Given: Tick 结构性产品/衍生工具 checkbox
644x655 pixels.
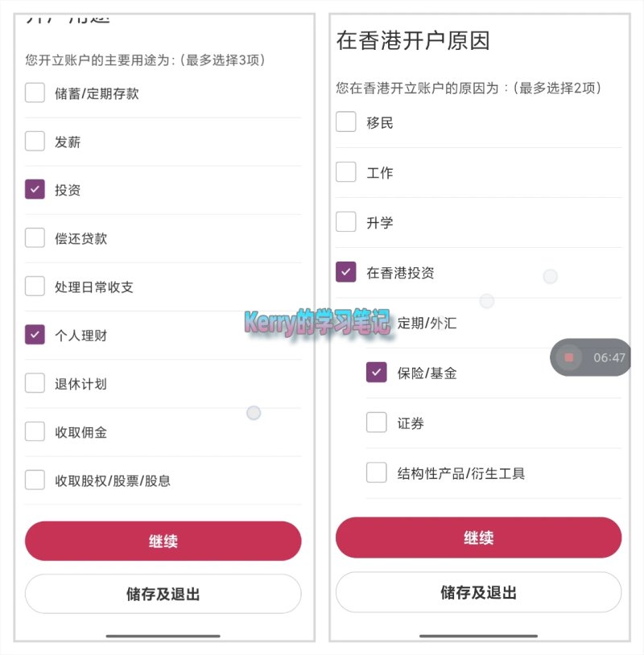Looking at the screenshot, I should click(x=376, y=472).
